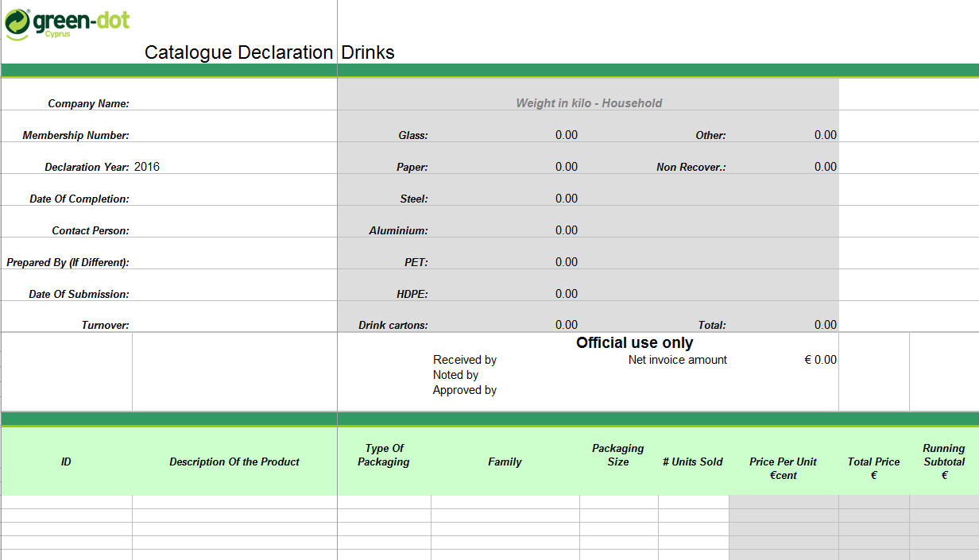The height and width of the screenshot is (560, 979).
Task: Select the Glass label
Action: [x=413, y=135]
